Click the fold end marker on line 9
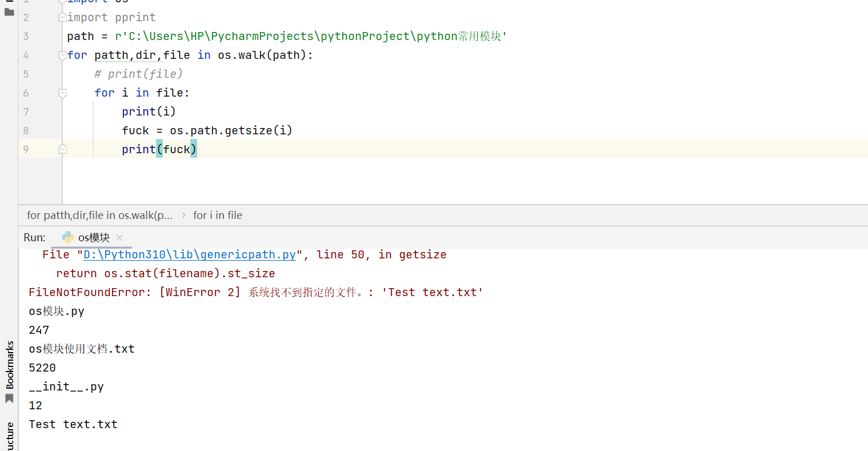 [63, 149]
